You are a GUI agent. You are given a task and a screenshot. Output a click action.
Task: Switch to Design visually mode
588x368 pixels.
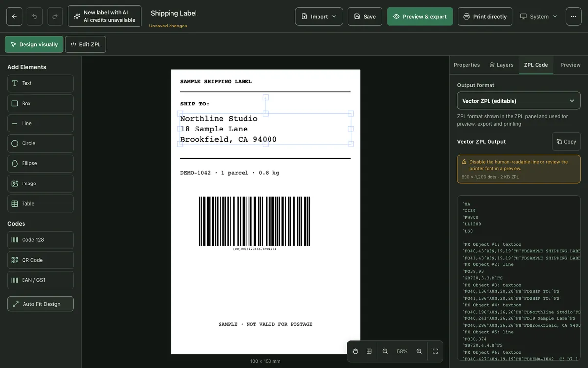click(x=34, y=44)
